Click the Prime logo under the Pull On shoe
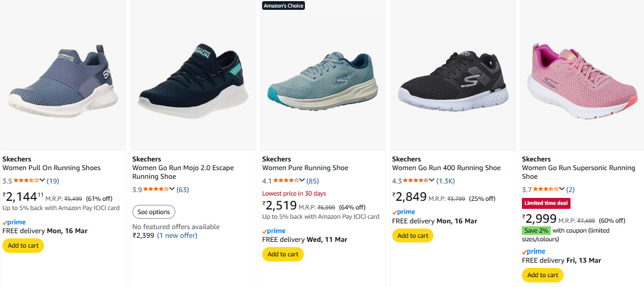This screenshot has height=287, width=644. [14, 222]
